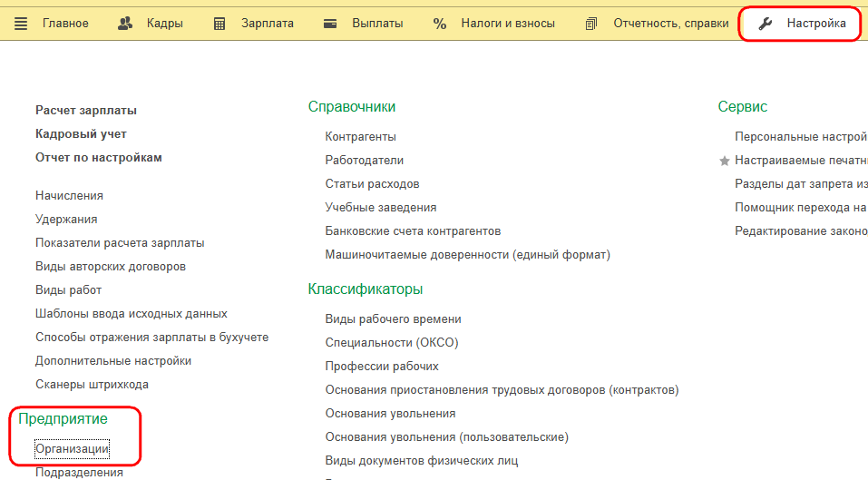Open Разделы дат запрета изменения
The image size is (868, 480).
801,184
